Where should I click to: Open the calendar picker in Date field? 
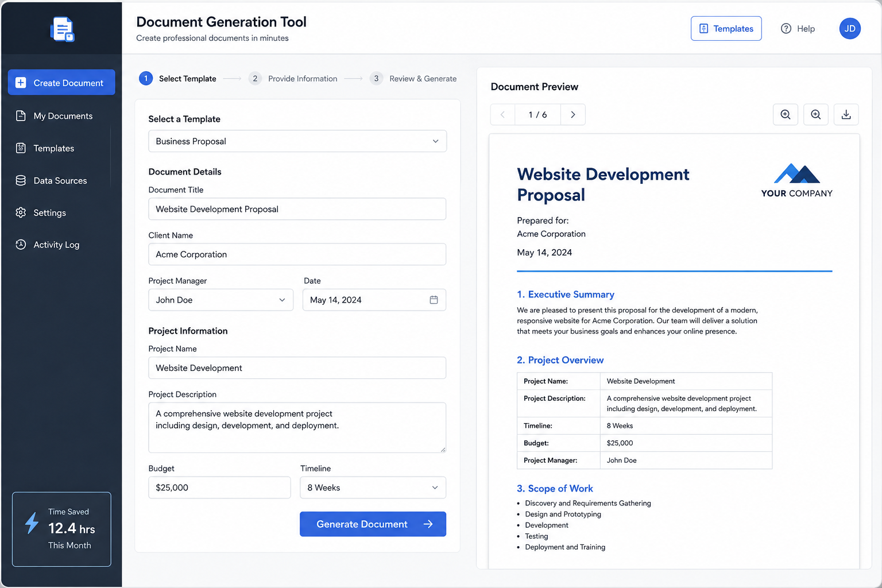coord(434,300)
